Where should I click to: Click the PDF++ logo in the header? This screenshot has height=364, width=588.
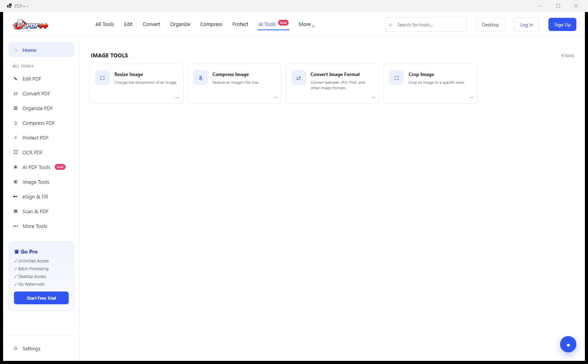[31, 25]
